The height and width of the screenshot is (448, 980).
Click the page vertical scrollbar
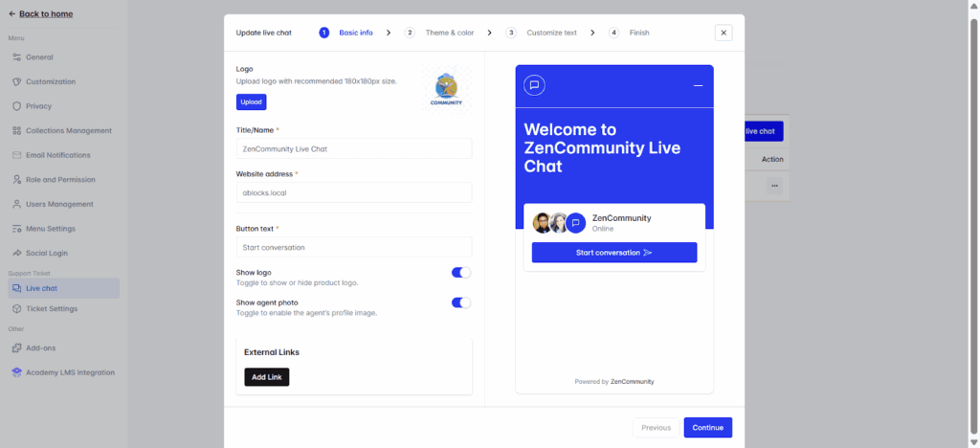pos(973,225)
